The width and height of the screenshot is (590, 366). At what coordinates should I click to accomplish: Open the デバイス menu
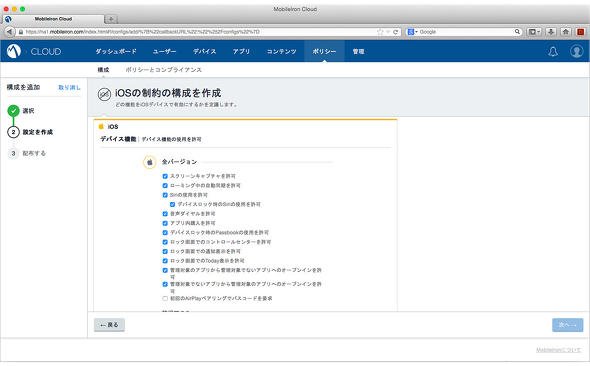tap(205, 52)
